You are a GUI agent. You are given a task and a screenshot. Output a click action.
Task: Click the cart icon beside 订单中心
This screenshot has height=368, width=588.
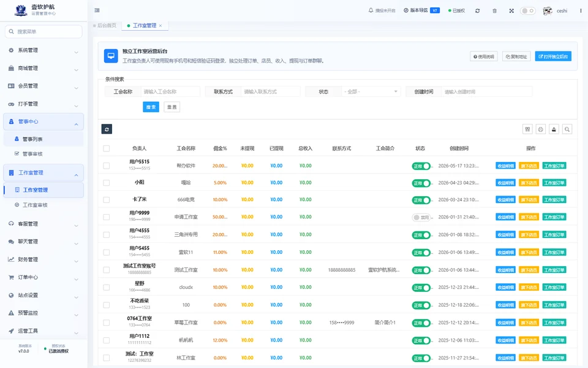11,277
